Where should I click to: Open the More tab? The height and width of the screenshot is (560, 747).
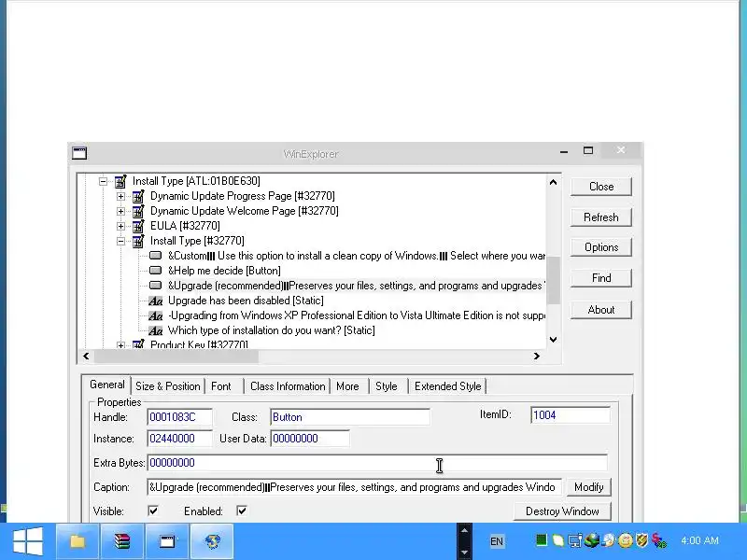pos(347,386)
